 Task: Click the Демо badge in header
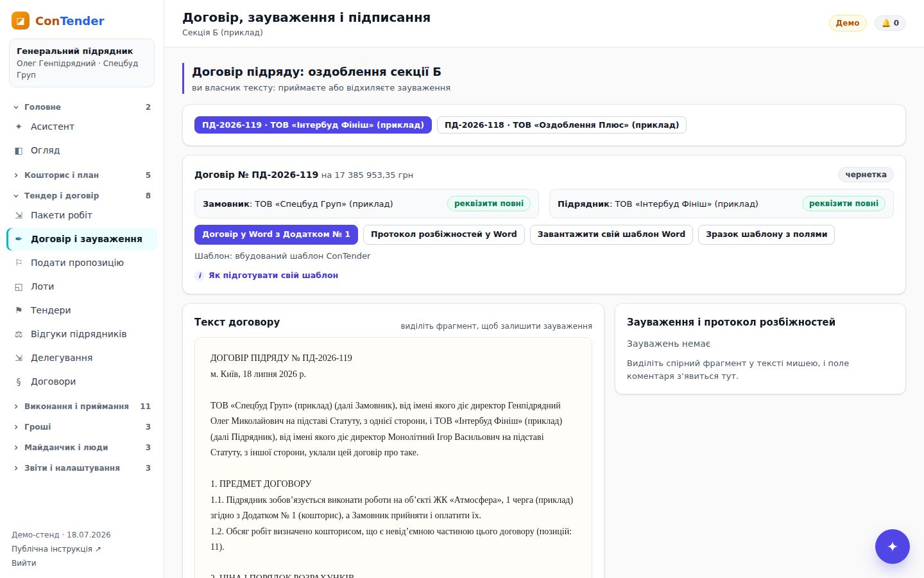click(x=848, y=23)
